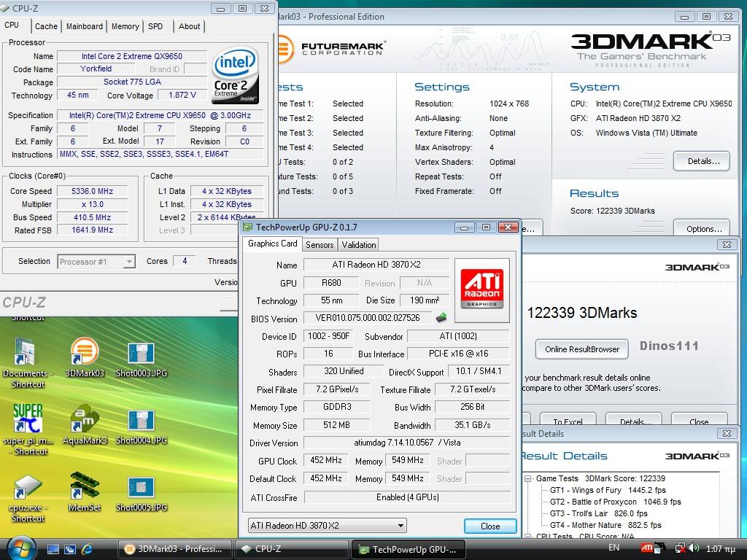Switch to GPU-Z Validation tab
The image size is (747, 560).
click(x=358, y=245)
